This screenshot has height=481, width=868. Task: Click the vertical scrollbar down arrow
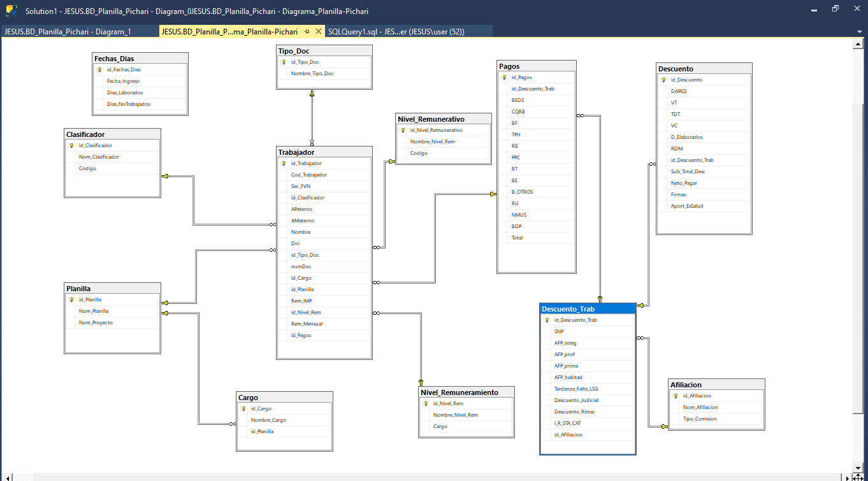click(857, 468)
